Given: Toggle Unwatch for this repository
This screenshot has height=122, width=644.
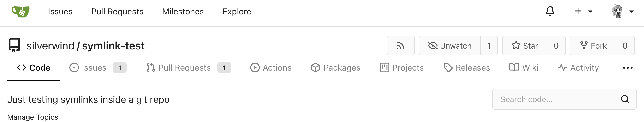Looking at the screenshot, I should [449, 45].
